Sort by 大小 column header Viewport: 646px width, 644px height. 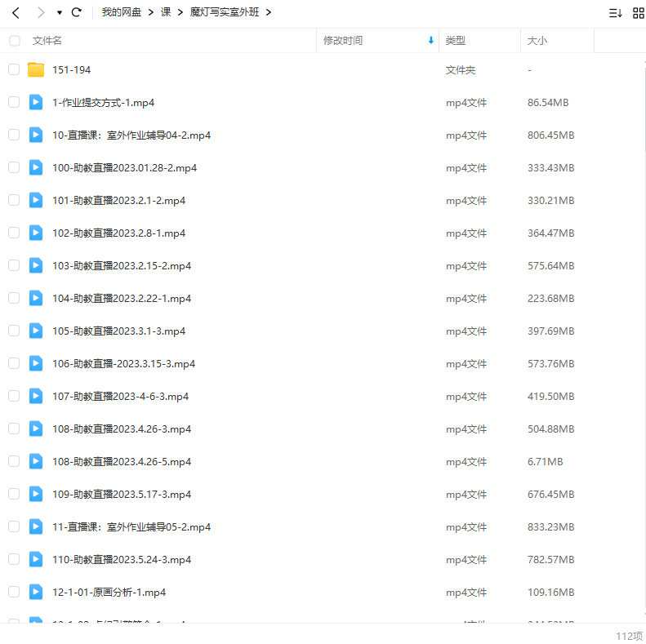pyautogui.click(x=537, y=41)
